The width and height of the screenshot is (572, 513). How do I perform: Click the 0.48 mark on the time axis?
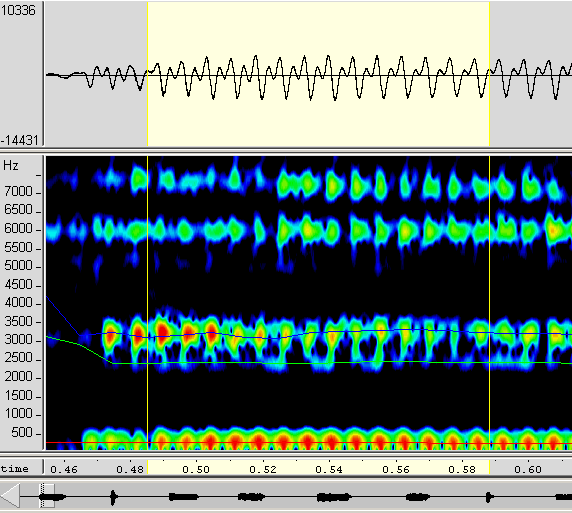pos(130,469)
